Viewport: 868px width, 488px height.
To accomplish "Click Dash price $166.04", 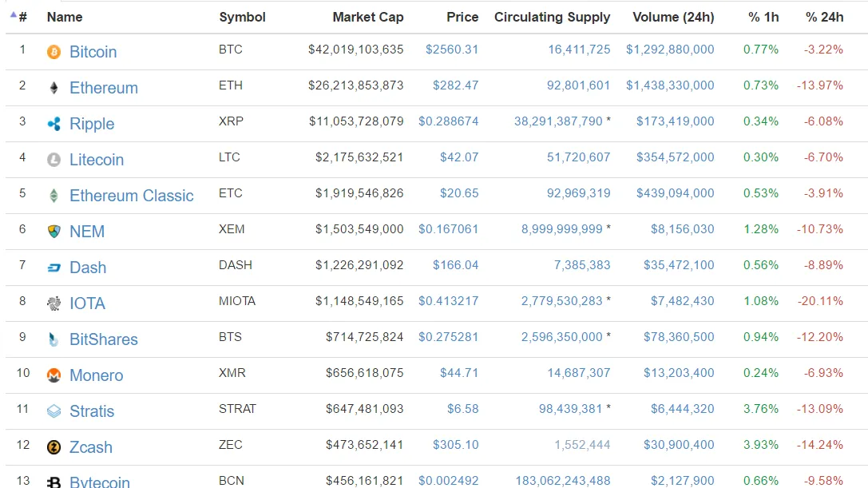I will coord(456,265).
